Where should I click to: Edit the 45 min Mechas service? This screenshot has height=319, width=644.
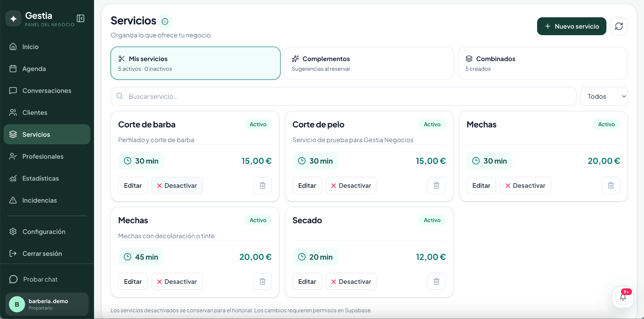[133, 281]
